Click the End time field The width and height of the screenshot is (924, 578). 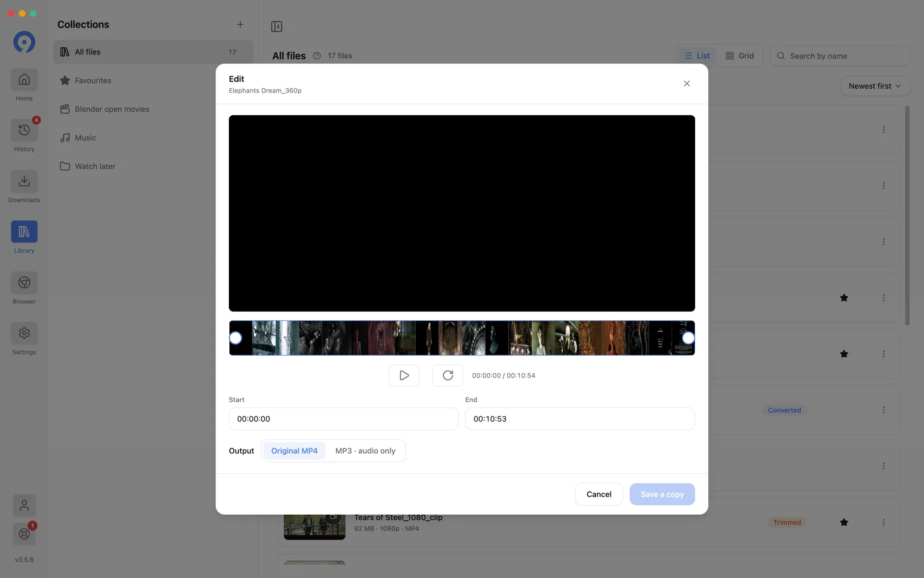point(580,419)
